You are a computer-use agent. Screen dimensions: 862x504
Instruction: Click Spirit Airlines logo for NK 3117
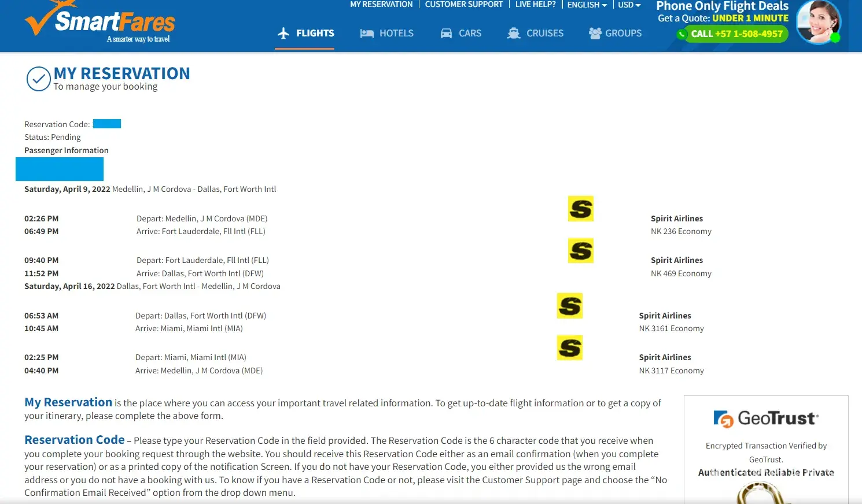[x=570, y=348]
